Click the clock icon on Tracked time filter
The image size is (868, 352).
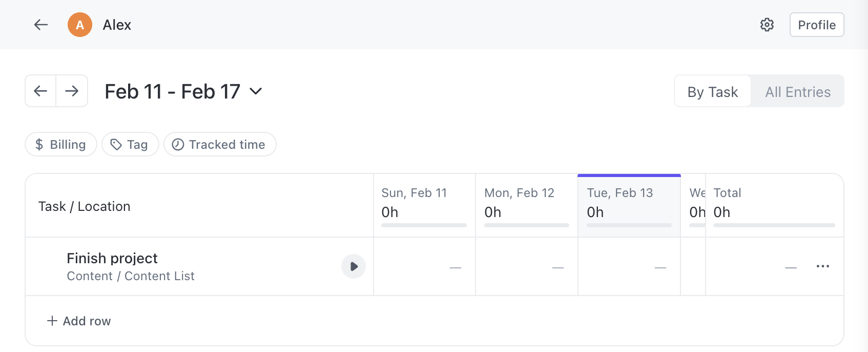click(x=177, y=144)
